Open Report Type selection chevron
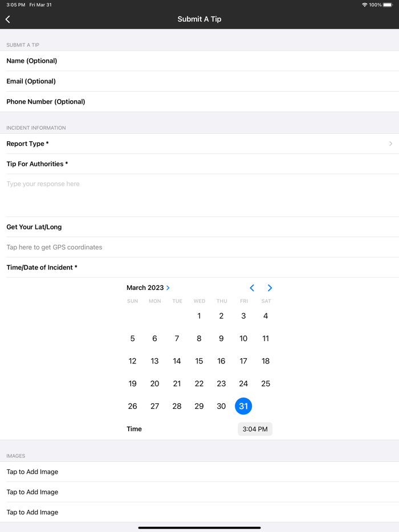 390,144
